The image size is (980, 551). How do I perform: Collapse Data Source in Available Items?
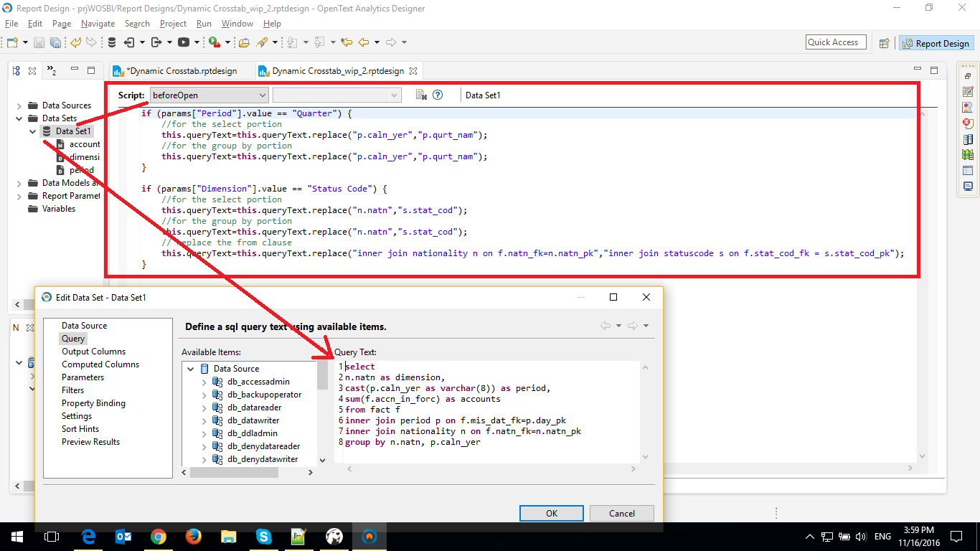coord(191,369)
